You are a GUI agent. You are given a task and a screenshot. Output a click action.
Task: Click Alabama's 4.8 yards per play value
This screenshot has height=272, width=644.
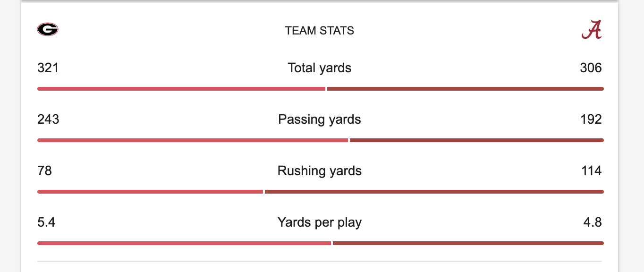593,222
